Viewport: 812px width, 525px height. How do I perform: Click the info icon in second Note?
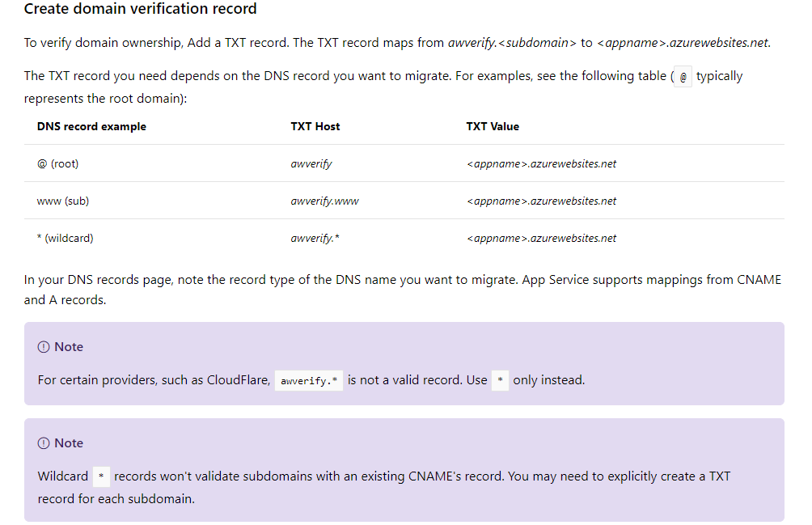pos(44,443)
